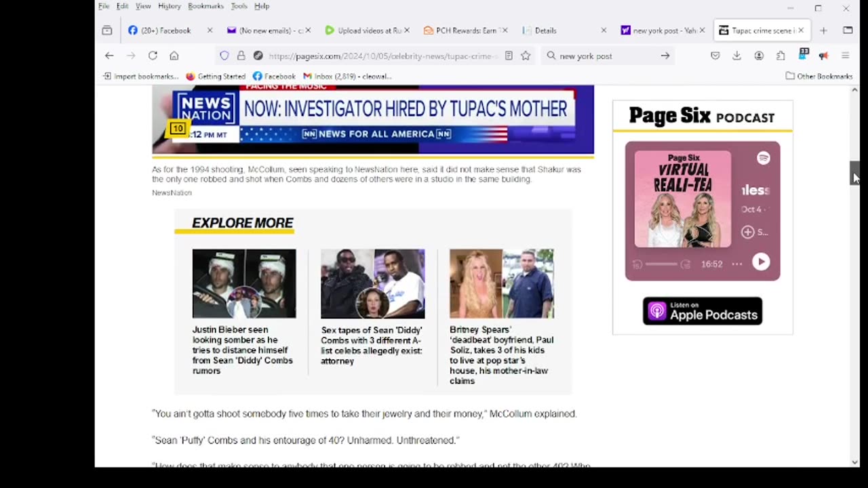Viewport: 868px width, 488px height.
Task: Close the 'PCH Rewards' tab
Action: coord(505,30)
